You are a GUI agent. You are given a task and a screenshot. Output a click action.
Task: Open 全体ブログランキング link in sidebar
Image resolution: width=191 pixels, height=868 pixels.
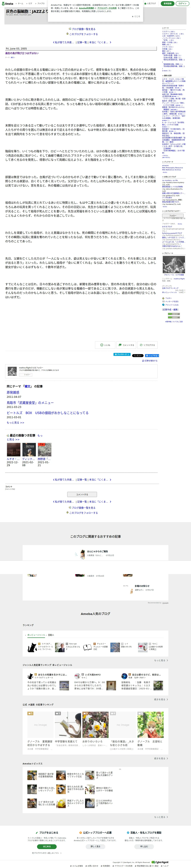(x=170, y=288)
